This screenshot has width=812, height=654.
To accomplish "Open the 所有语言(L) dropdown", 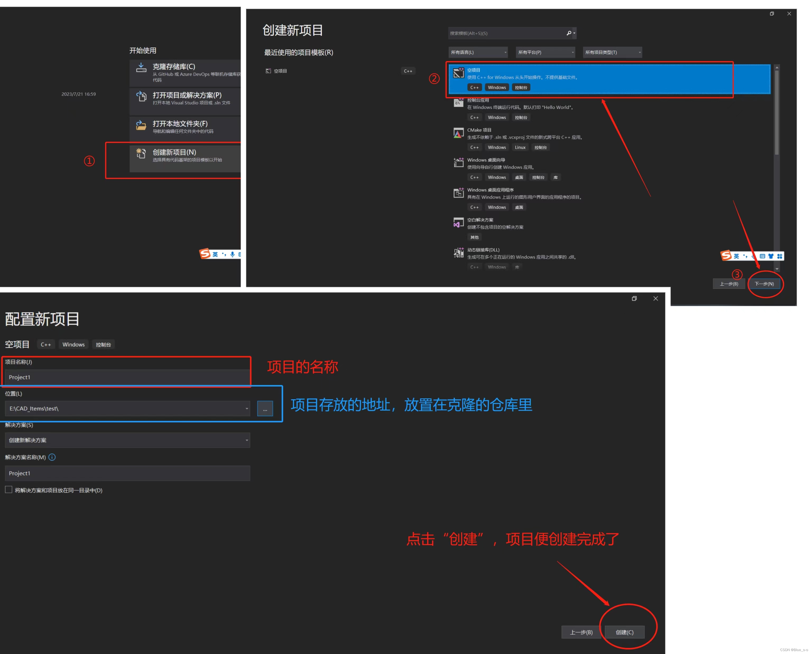I will 478,52.
